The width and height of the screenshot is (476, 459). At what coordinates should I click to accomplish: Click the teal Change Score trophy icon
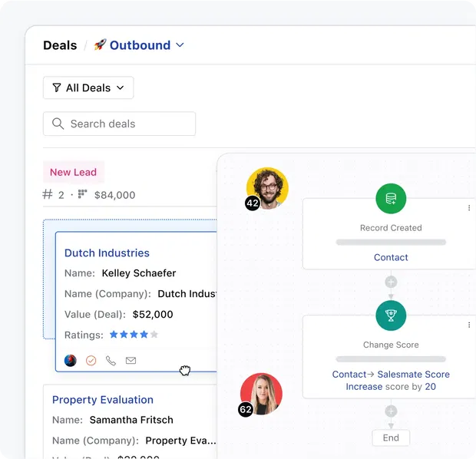391,315
